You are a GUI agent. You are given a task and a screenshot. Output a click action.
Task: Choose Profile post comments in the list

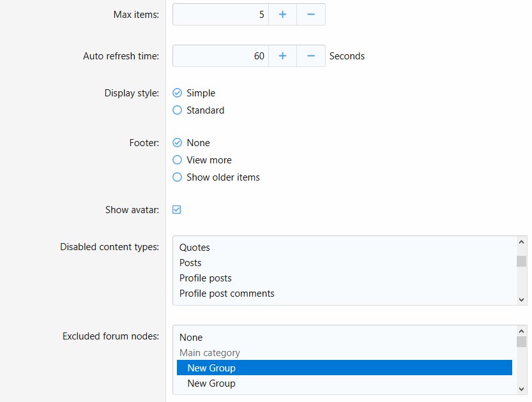tap(227, 294)
